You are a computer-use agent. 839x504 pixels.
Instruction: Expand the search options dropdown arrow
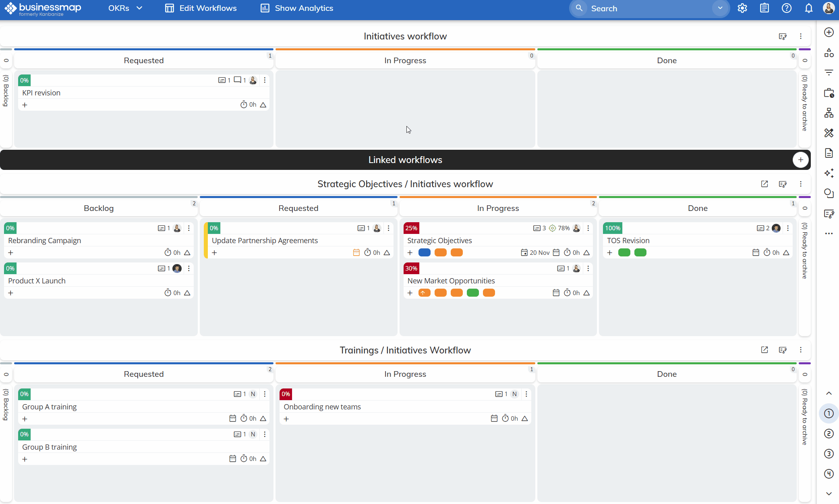click(720, 8)
